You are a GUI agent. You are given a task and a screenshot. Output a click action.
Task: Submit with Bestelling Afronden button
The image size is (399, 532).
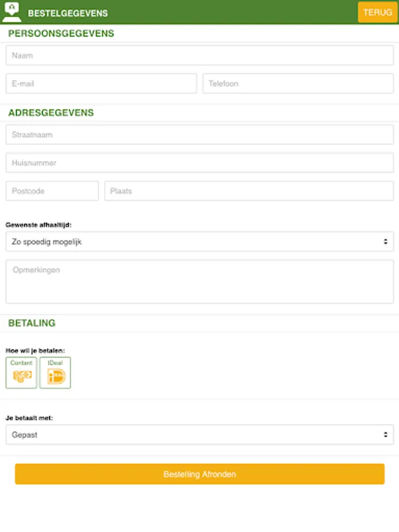pos(200,474)
